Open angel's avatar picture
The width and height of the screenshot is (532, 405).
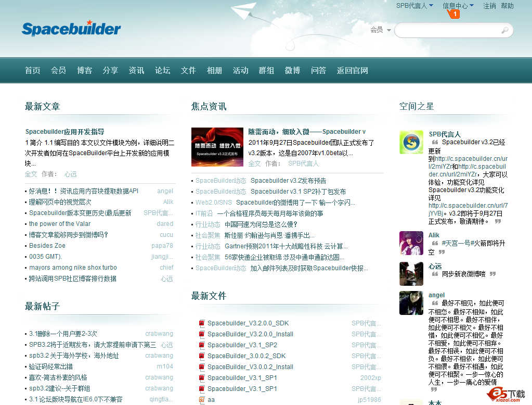[x=411, y=303]
